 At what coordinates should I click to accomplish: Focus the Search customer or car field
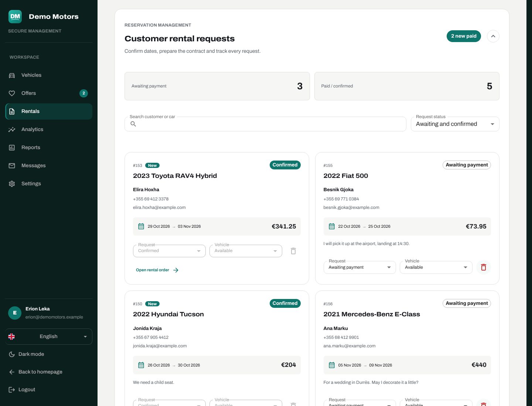point(265,124)
